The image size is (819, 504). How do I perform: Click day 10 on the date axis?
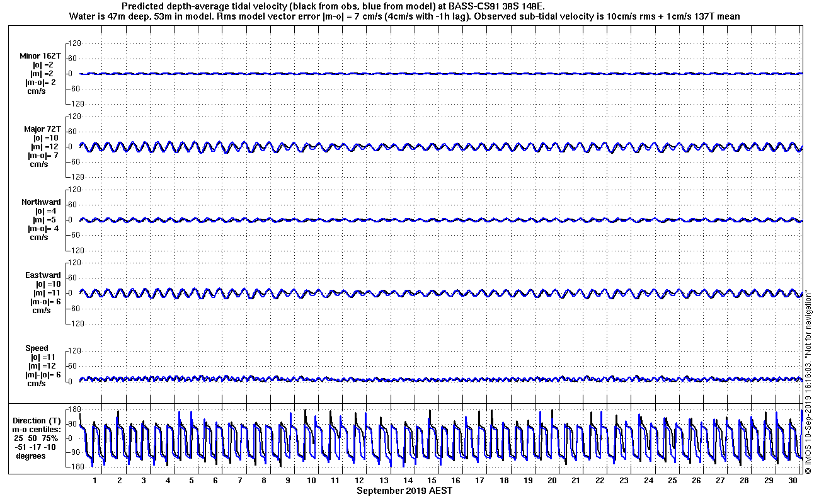[x=311, y=481]
